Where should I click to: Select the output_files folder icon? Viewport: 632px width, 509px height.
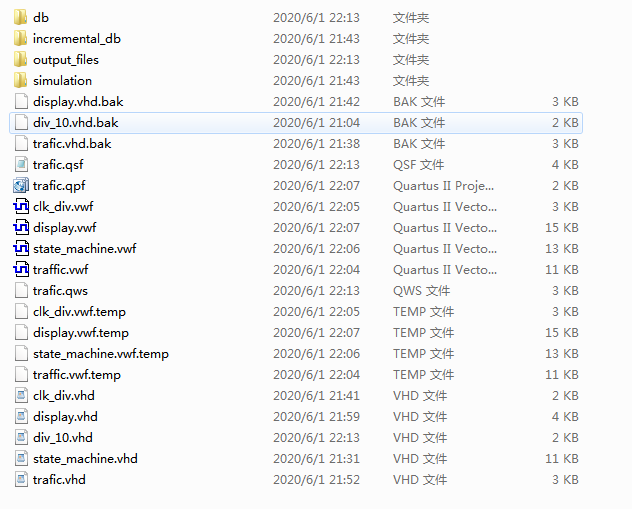point(21,59)
